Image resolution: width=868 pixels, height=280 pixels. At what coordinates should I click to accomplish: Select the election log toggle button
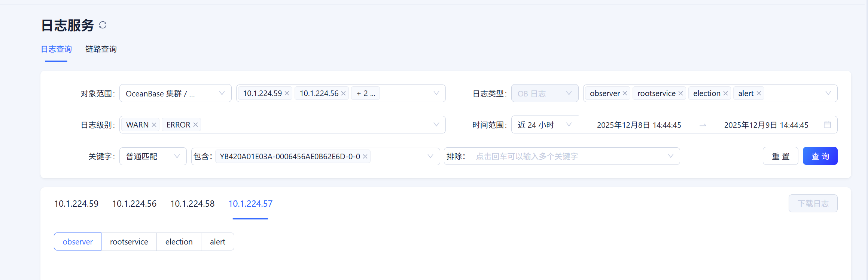(179, 242)
